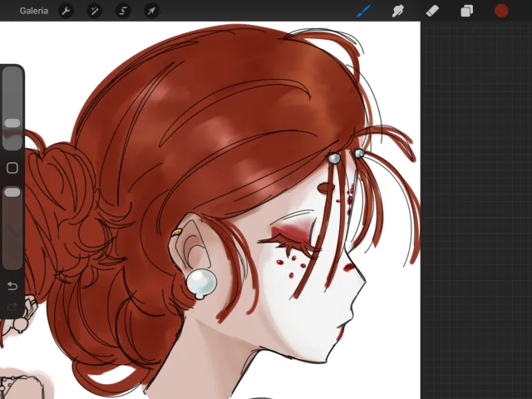The image size is (532, 399).
Task: Redo the last undone action
Action: click(12, 307)
